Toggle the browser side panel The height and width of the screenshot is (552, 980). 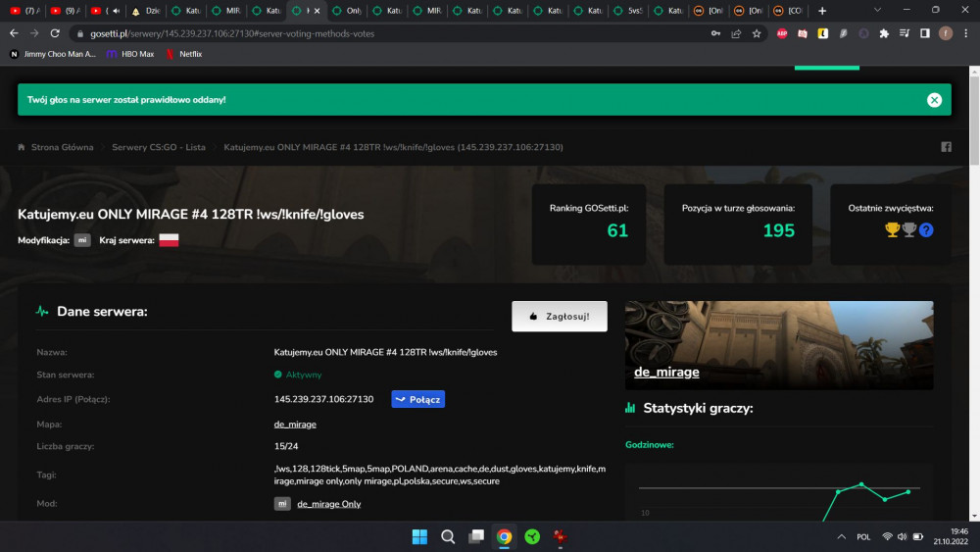925,33
